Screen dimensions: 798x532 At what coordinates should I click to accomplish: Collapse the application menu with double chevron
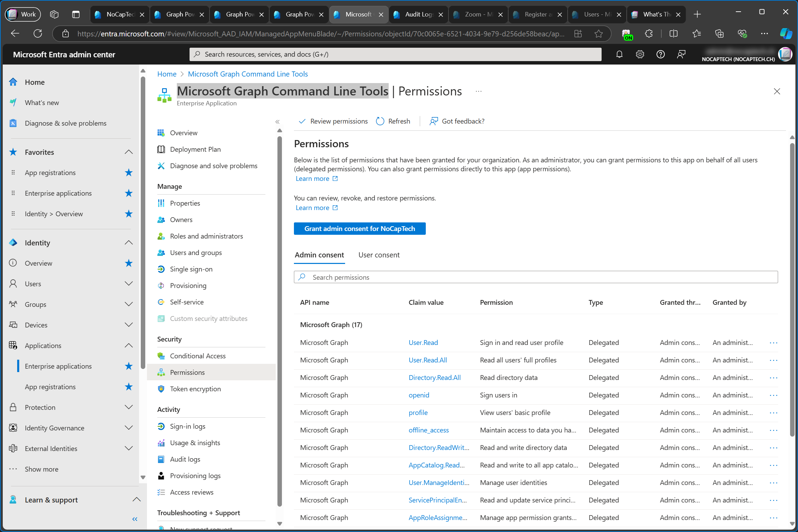[277, 122]
